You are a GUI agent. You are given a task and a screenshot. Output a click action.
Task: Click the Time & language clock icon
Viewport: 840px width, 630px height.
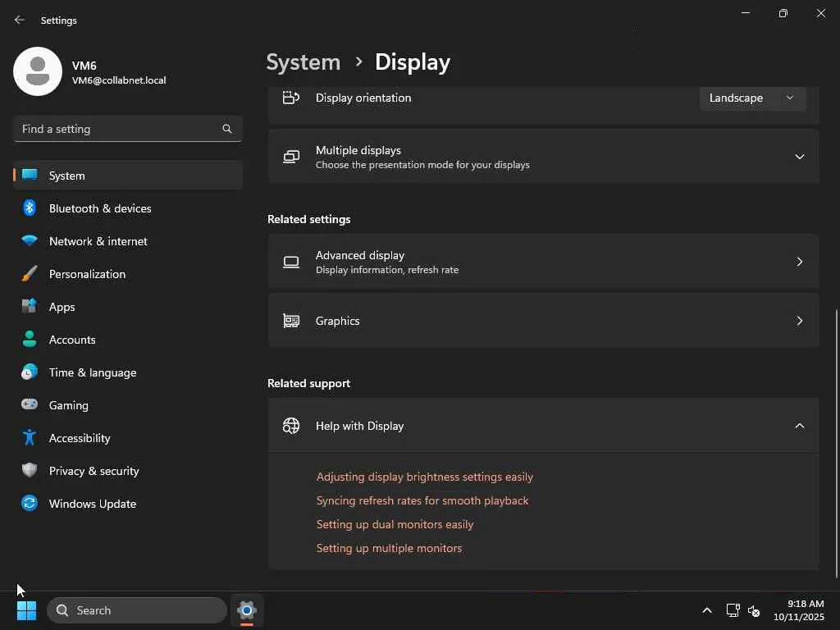30,372
